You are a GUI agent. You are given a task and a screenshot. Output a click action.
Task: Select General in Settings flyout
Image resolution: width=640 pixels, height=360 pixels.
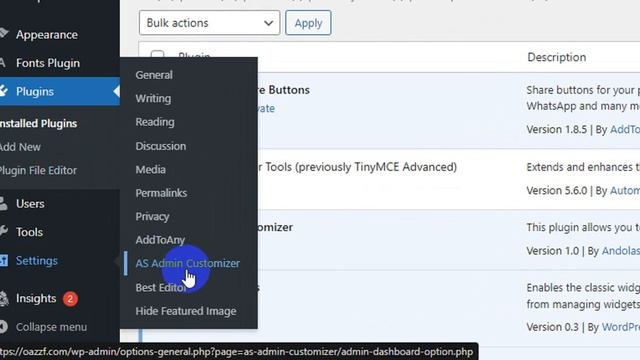(154, 75)
